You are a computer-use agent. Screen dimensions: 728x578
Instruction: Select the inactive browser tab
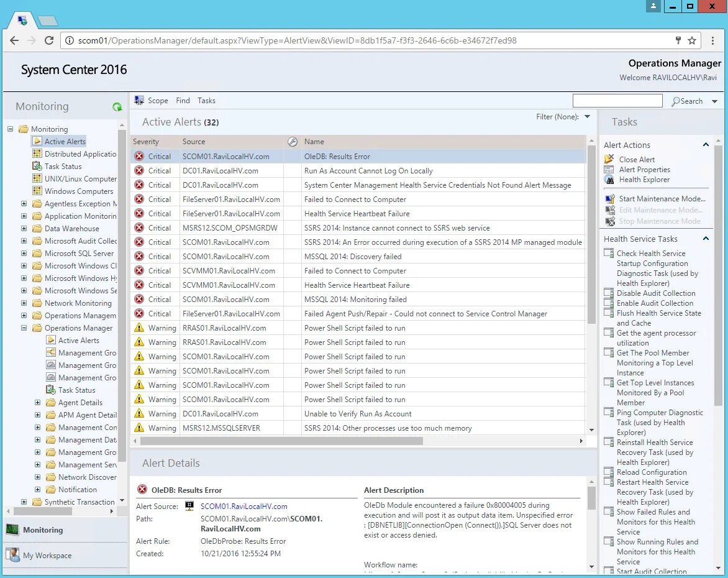click(x=48, y=21)
